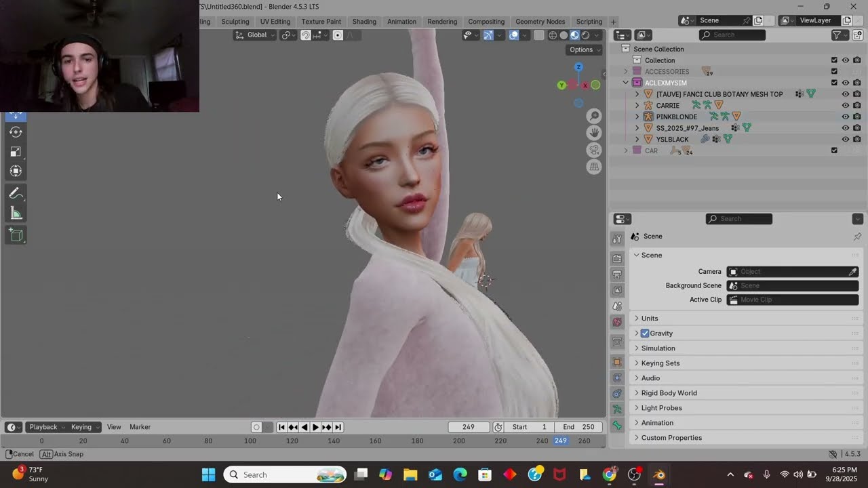
Task: Switch perspective/orthographic grid gizmo button
Action: point(594,167)
